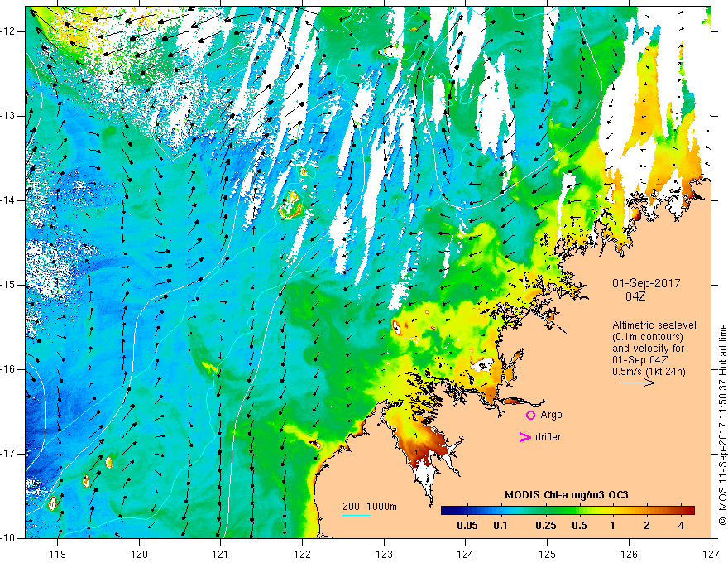
Task: Click the longitude axis label 125
Action: [548, 554]
